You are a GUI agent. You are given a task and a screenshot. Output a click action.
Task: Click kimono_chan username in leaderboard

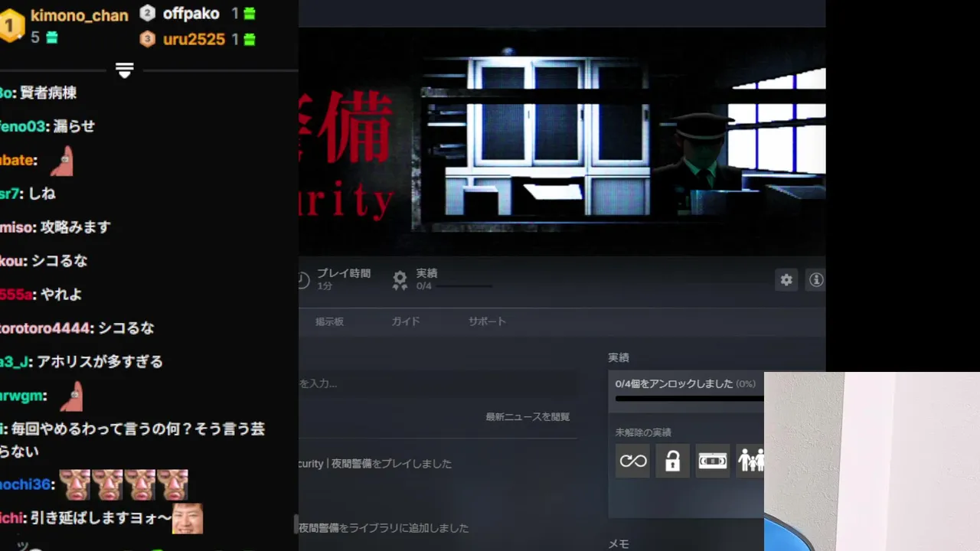pyautogui.click(x=80, y=15)
